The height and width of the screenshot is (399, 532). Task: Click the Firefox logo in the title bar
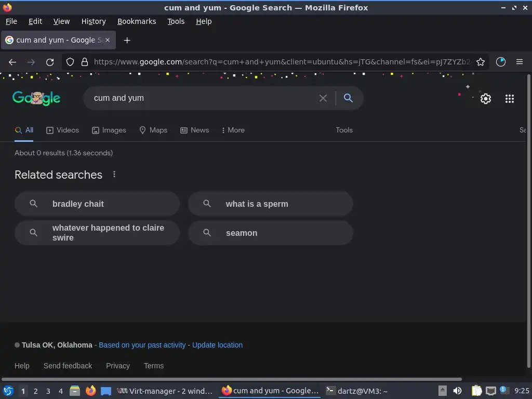(x=7, y=7)
